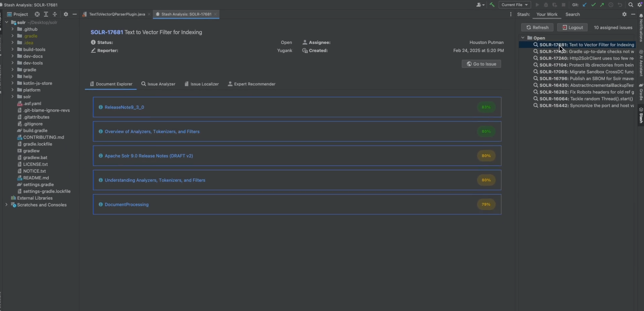Click the Build project hammer icon
This screenshot has width=644, height=311.
492,5
